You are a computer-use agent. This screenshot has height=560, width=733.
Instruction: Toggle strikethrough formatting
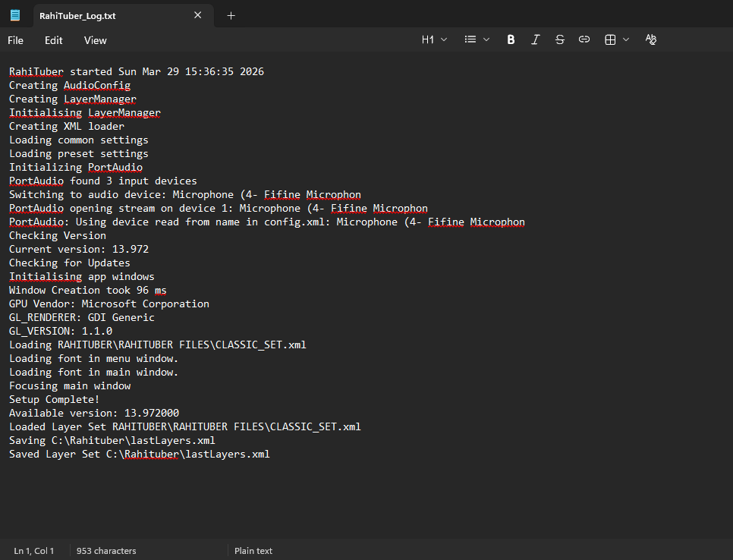(x=560, y=39)
